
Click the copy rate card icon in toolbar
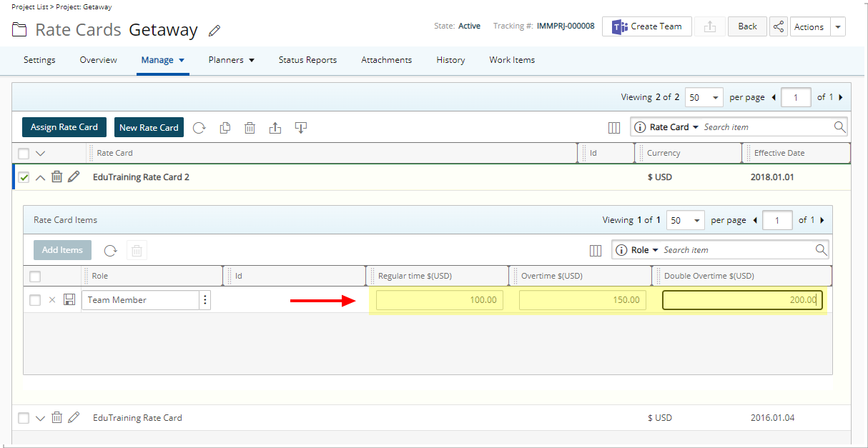click(225, 128)
